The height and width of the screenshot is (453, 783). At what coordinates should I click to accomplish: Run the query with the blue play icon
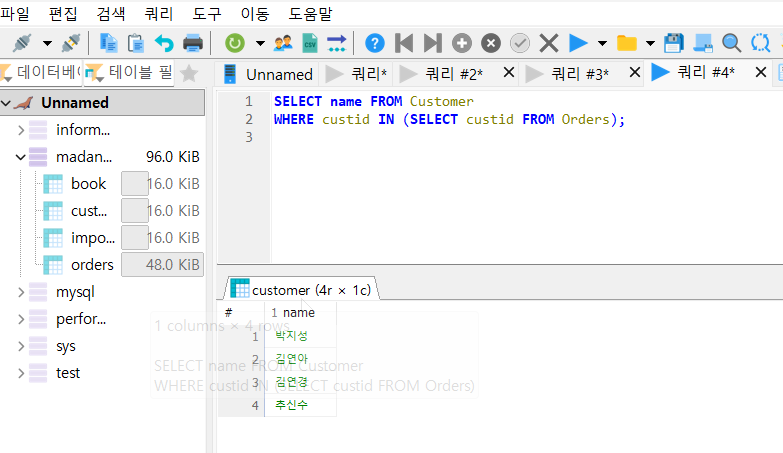click(578, 43)
